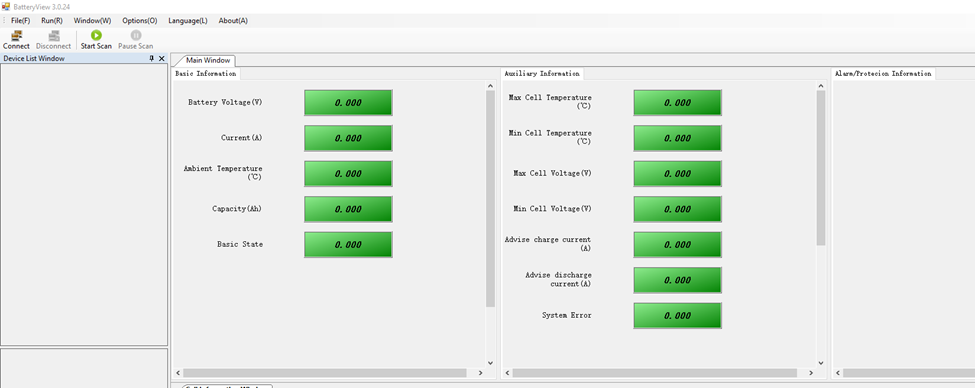Click the Advise discharge current value display

point(678,280)
